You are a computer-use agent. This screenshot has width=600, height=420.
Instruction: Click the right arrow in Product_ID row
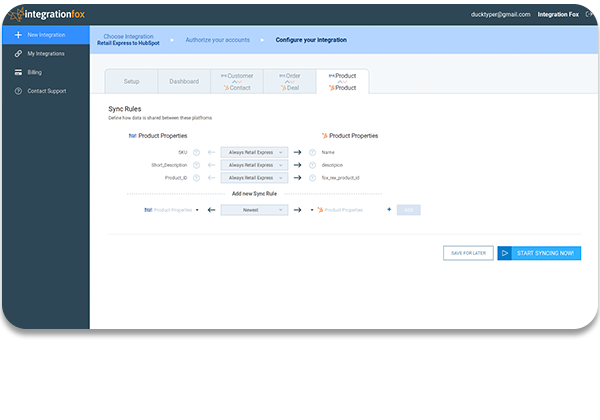click(x=297, y=178)
